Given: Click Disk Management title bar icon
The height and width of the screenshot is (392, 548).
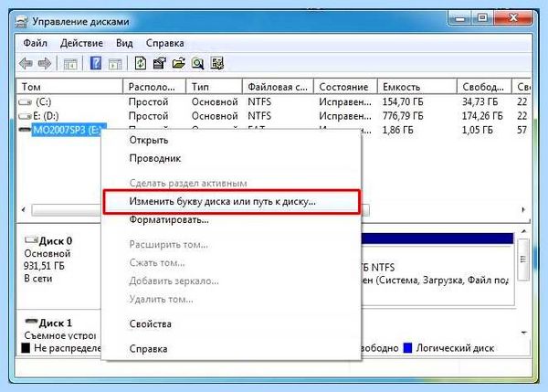Looking at the screenshot, I should pos(21,22).
